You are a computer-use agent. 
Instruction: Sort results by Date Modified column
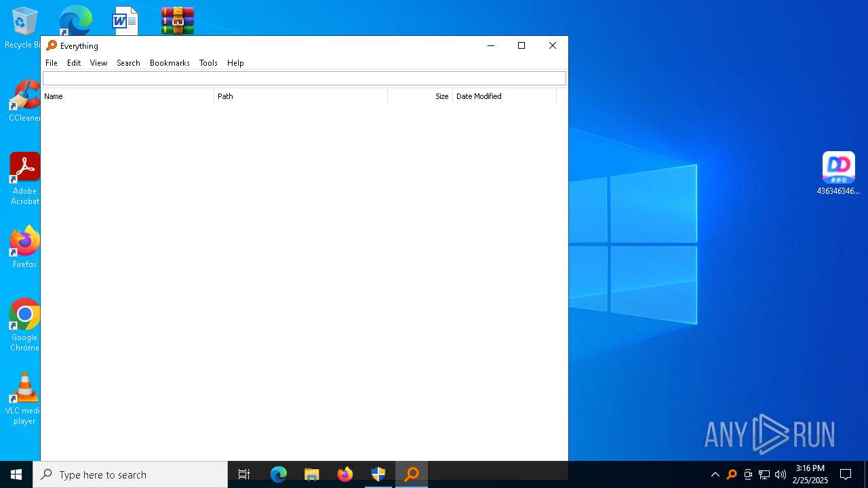click(x=505, y=96)
